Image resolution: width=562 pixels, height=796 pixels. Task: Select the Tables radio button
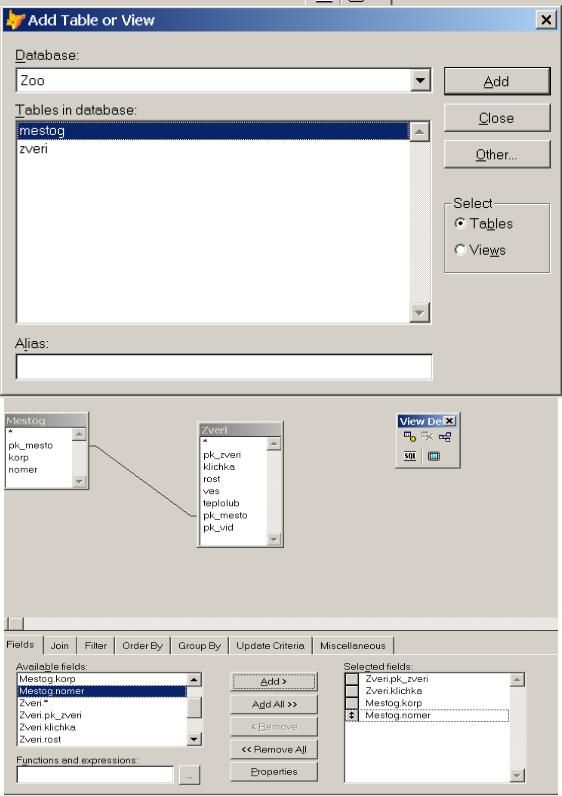pyautogui.click(x=460, y=223)
